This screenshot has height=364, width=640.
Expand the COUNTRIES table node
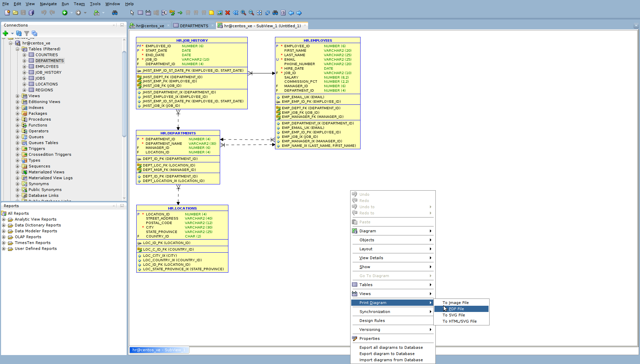point(24,55)
